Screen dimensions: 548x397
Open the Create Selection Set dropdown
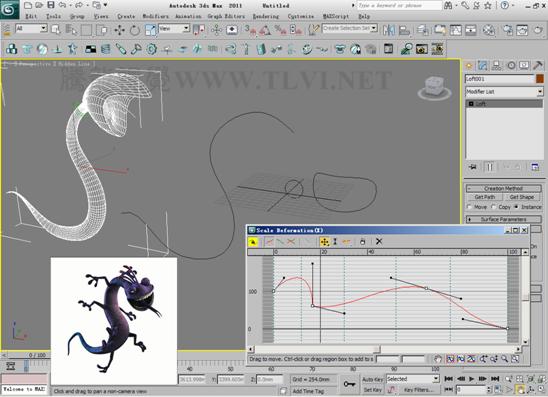pyautogui.click(x=349, y=28)
